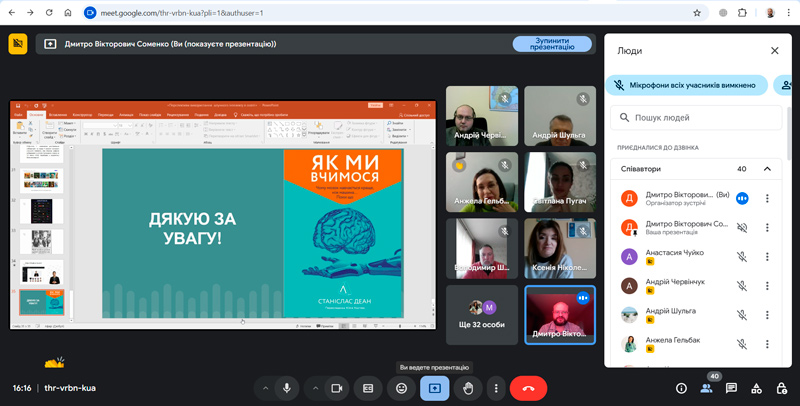Expand camera settings arrow
800x406 pixels.
pyautogui.click(x=315, y=388)
